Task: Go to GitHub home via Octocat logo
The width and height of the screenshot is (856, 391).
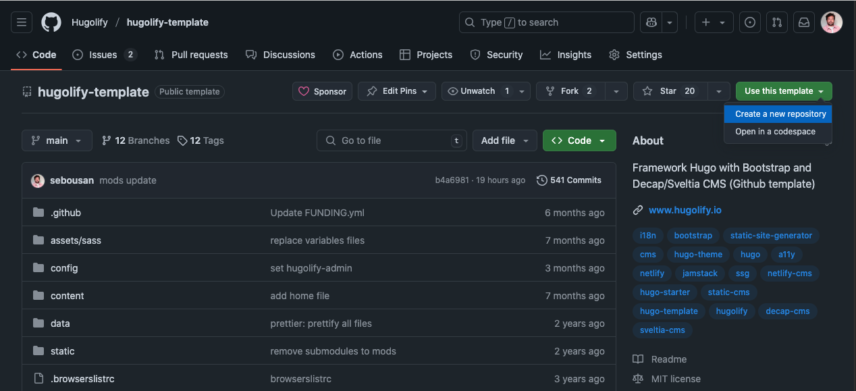Action: click(x=51, y=22)
